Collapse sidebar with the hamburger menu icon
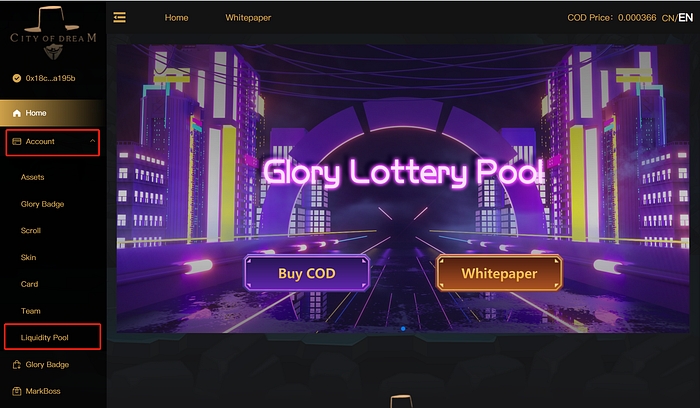Image resolution: width=700 pixels, height=408 pixels. tap(119, 17)
